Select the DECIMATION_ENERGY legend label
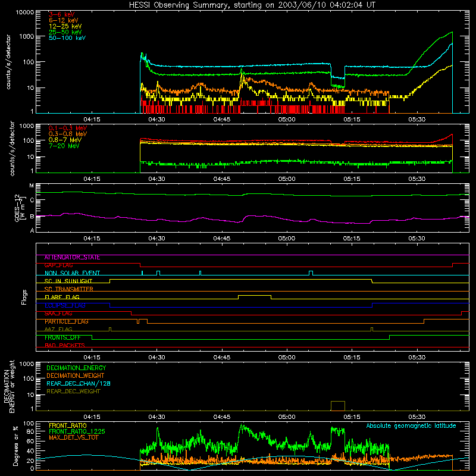 [76, 368]
